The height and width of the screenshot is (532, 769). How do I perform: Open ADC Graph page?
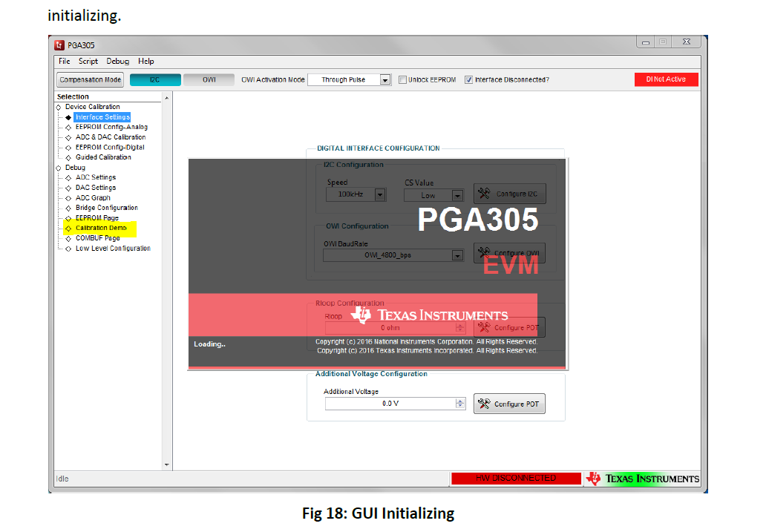click(93, 198)
